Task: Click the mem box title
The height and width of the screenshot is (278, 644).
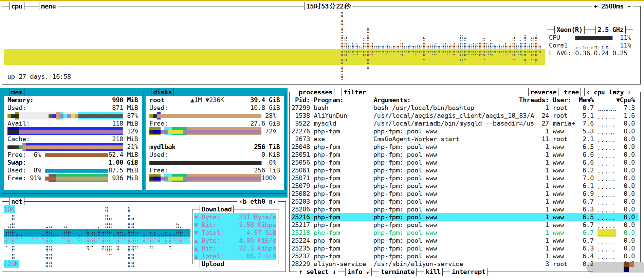Action: coord(17,92)
